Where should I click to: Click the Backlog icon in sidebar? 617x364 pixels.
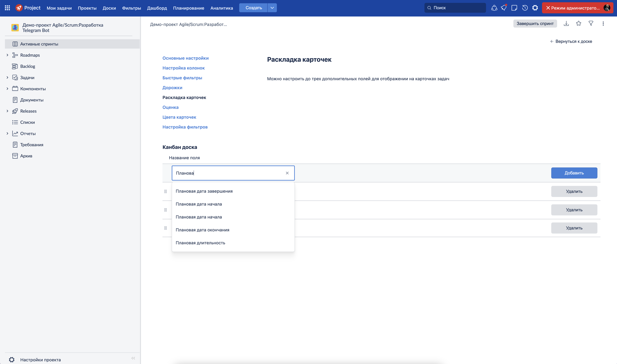pyautogui.click(x=15, y=66)
